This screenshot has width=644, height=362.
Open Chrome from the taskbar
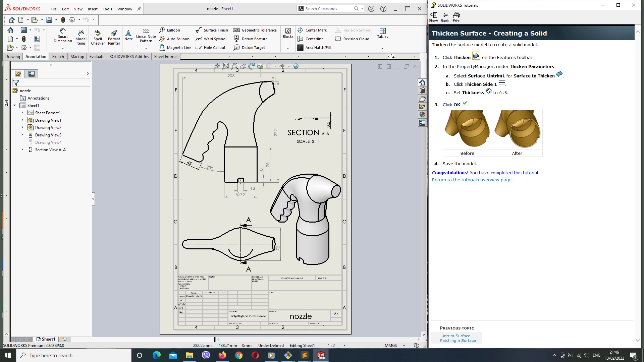tap(238, 355)
